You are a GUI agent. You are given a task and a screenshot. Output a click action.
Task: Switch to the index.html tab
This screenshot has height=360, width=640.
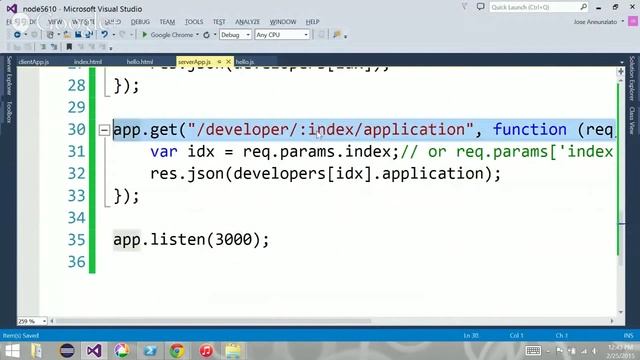pos(88,62)
